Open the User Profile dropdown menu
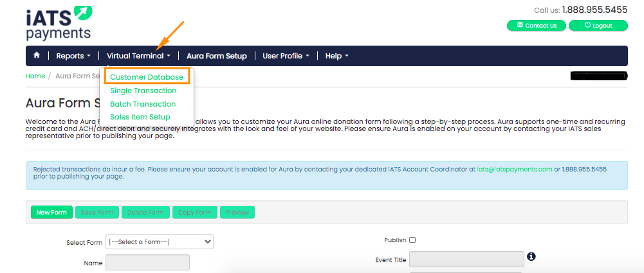 click(x=286, y=56)
